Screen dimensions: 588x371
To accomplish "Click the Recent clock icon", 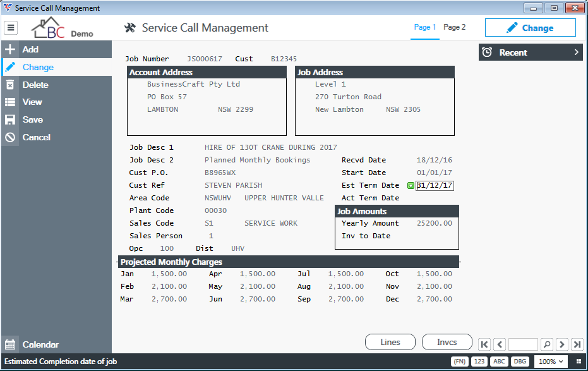I will tap(487, 52).
